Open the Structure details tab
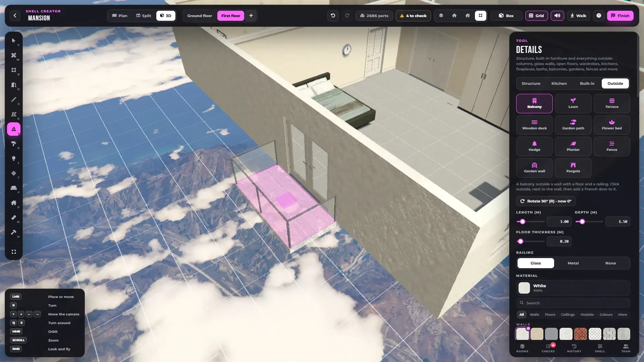This screenshot has height=362, width=644. [531, 83]
